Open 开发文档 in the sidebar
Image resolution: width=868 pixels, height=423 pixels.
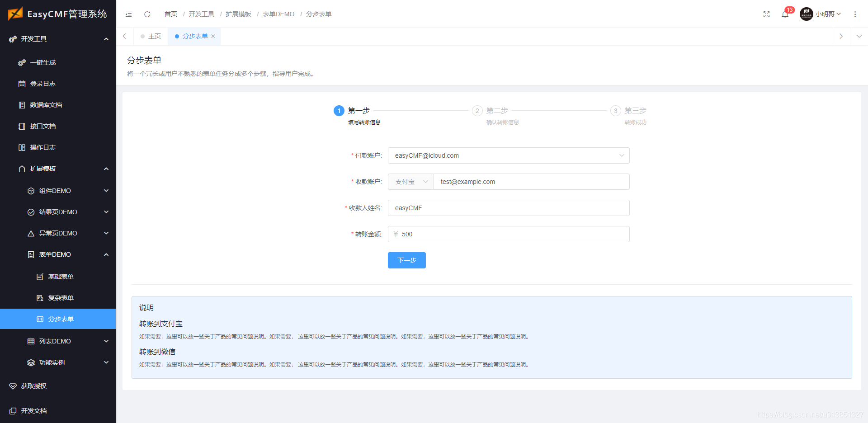(58, 411)
